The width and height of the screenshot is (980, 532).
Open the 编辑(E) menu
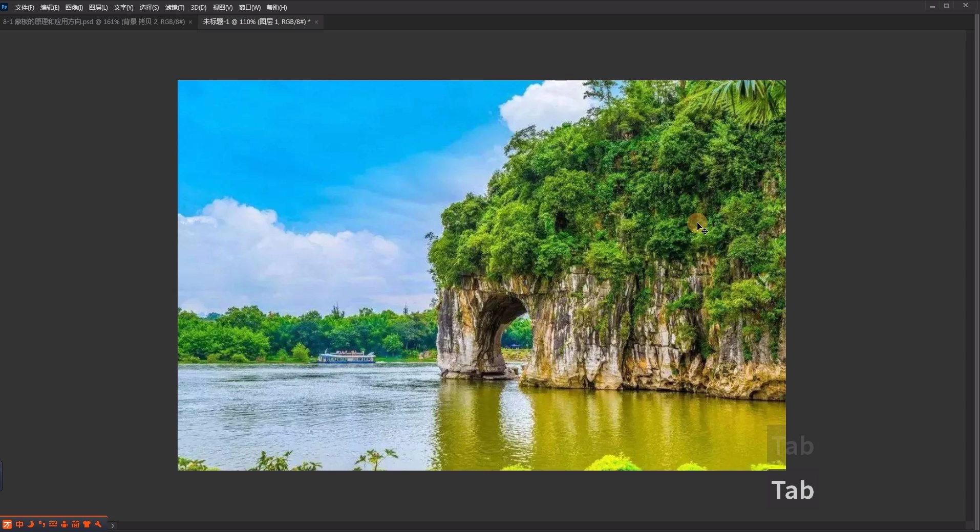pyautogui.click(x=50, y=8)
